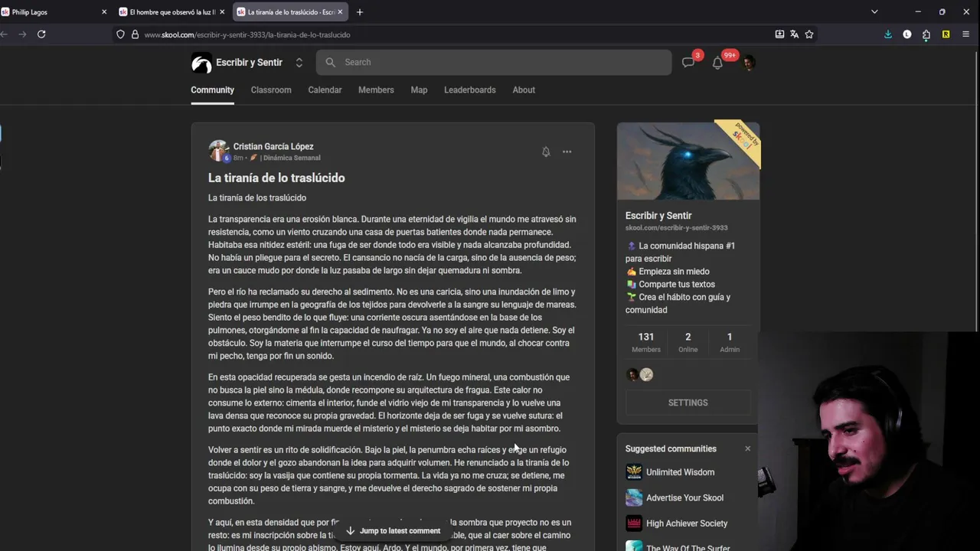
Task: Expand the community switcher arrows
Action: click(299, 63)
